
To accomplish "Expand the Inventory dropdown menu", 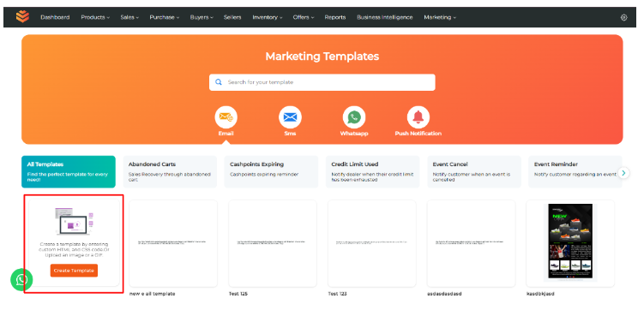I will [267, 17].
